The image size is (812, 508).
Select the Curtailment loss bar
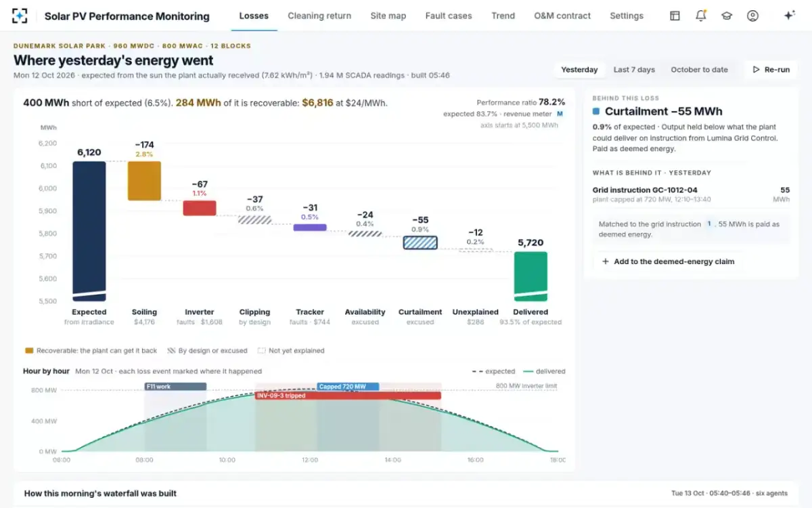tap(420, 242)
